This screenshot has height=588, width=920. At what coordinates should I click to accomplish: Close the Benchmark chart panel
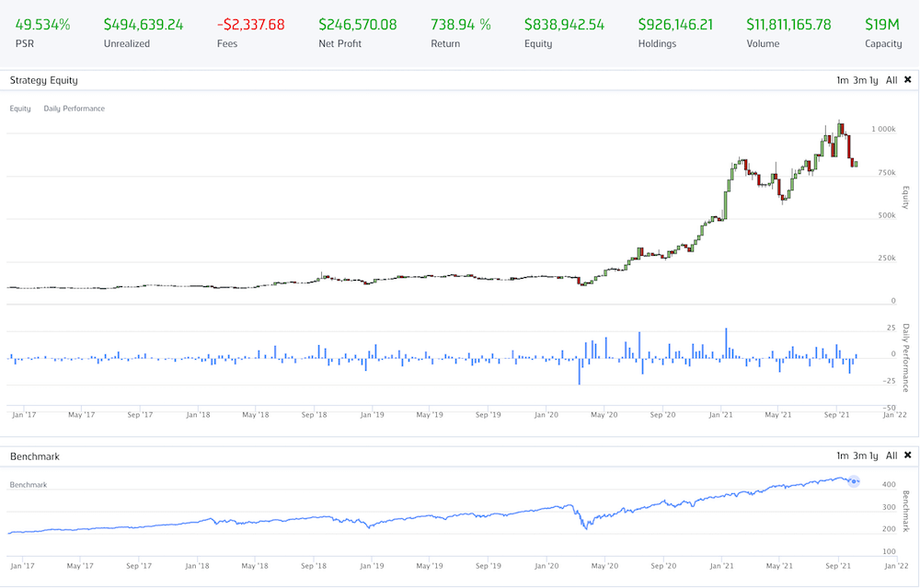(907, 455)
